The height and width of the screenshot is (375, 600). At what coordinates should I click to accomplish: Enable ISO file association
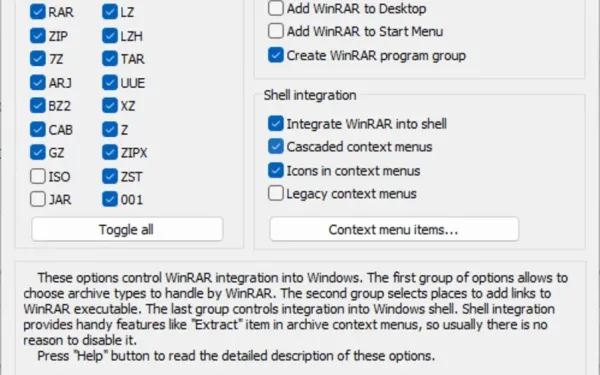coord(38,176)
